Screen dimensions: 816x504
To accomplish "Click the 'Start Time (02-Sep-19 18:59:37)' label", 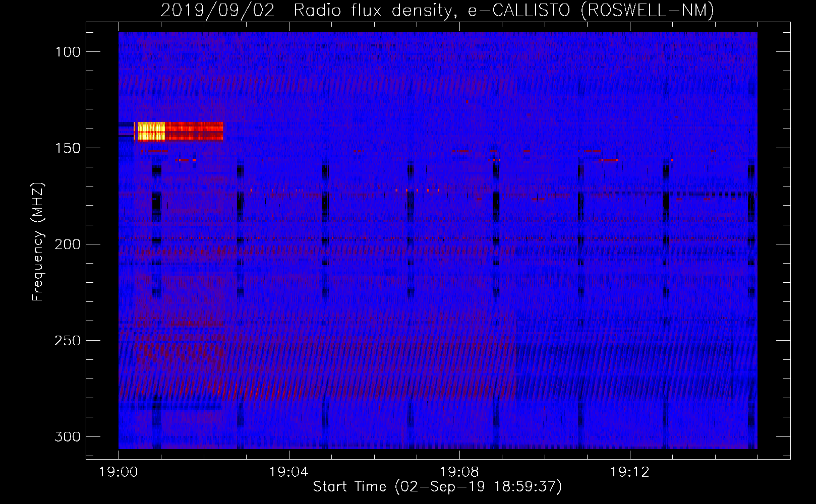I will point(437,487).
